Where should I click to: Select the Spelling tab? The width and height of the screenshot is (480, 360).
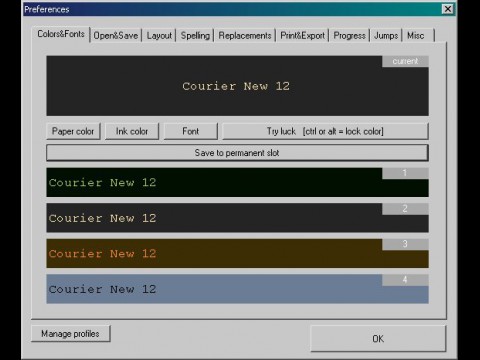195,35
